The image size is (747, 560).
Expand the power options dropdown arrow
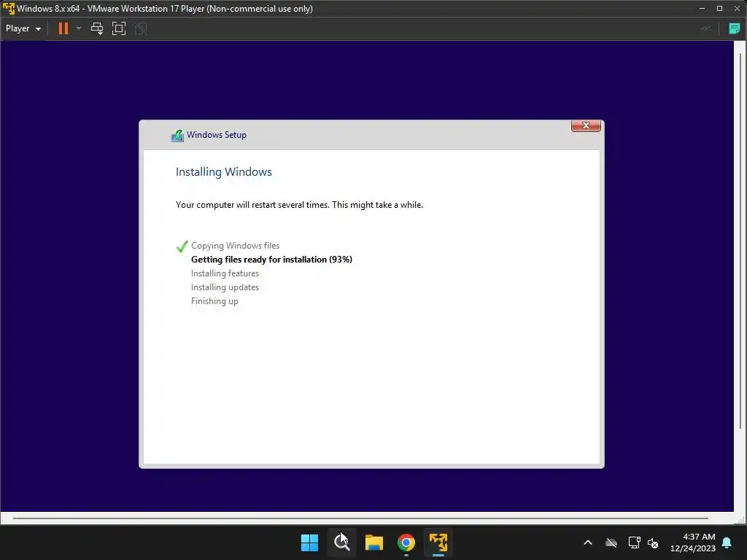coord(79,28)
